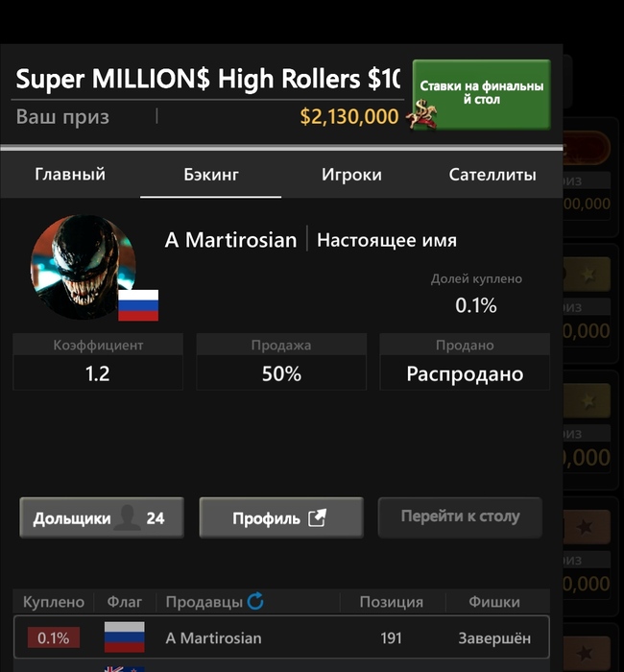This screenshot has width=624, height=672.
Task: Refresh the Продавцы sellers list icon
Action: (x=255, y=601)
